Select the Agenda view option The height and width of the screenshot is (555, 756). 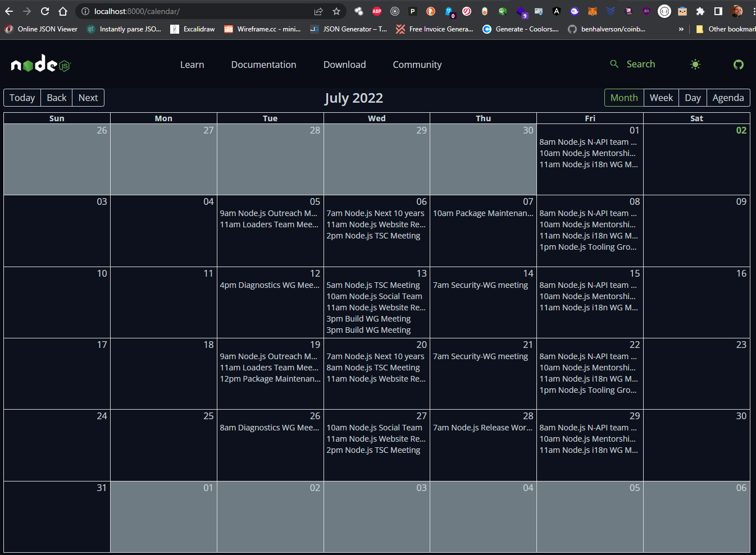[728, 97]
